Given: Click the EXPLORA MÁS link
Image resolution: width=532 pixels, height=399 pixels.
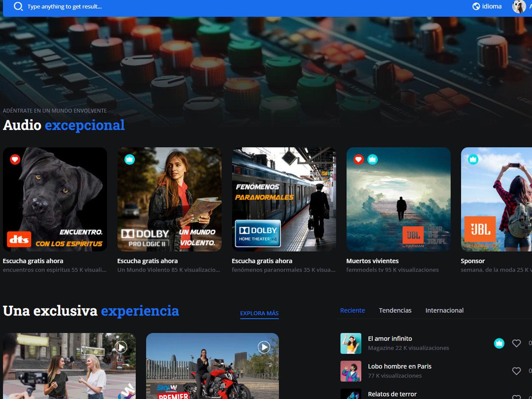Looking at the screenshot, I should [259, 313].
